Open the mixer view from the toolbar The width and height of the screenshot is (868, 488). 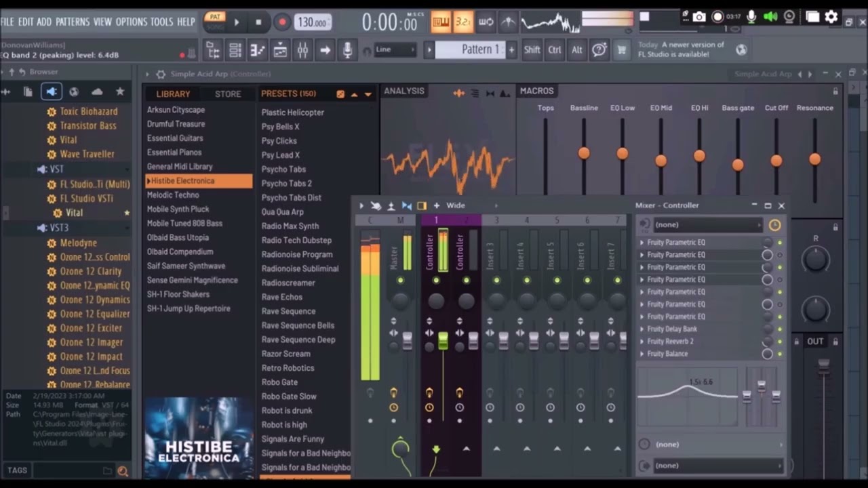click(302, 49)
